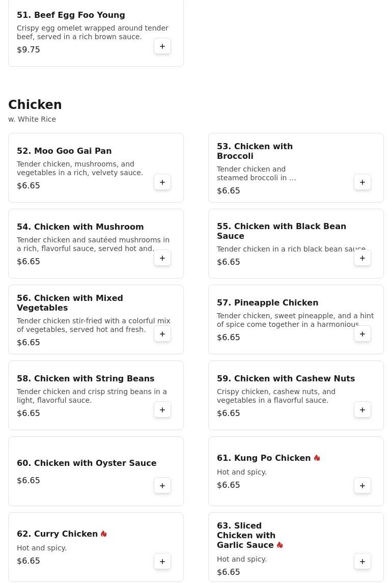
Task: Add Curry Chicken with plus button
Action: pos(162,562)
